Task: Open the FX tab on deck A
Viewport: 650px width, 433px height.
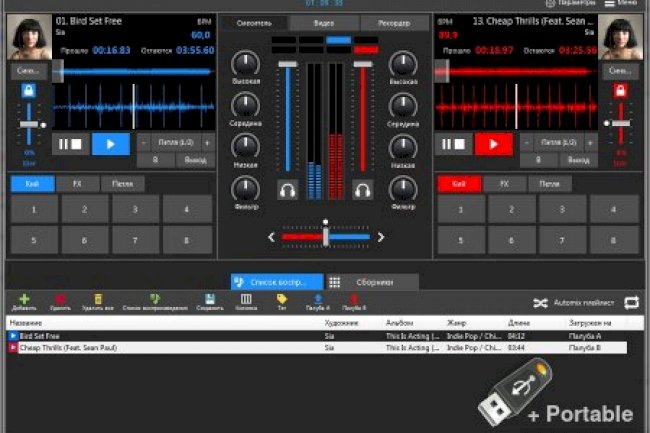Action: [78, 184]
